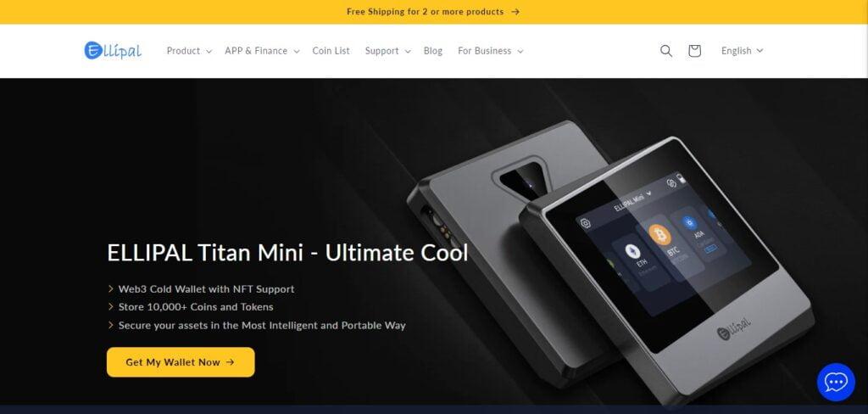Viewport: 868px width, 414px height.
Task: Click the Free Shipping for 2 or more products link
Action: pyautogui.click(x=426, y=12)
